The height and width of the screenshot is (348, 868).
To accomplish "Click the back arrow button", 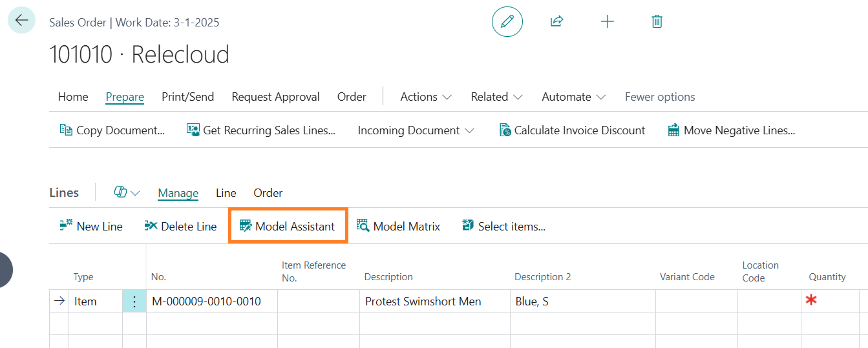I will pos(21,20).
